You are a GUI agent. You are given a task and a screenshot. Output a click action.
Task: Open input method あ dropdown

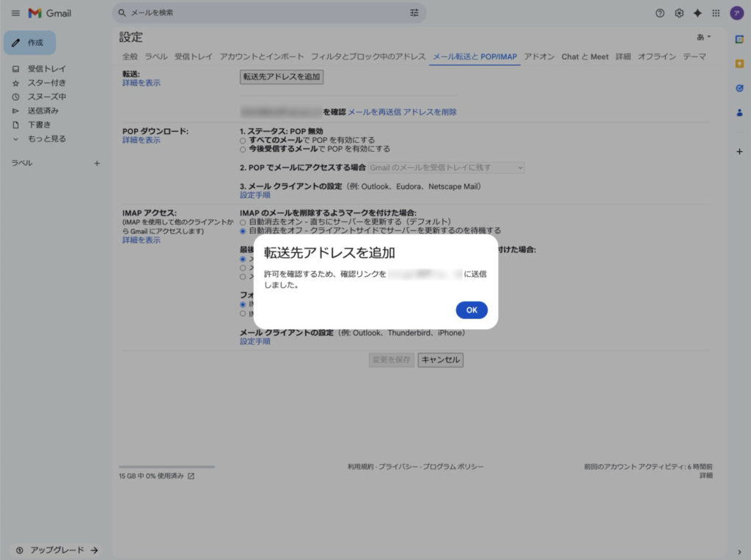point(704,37)
